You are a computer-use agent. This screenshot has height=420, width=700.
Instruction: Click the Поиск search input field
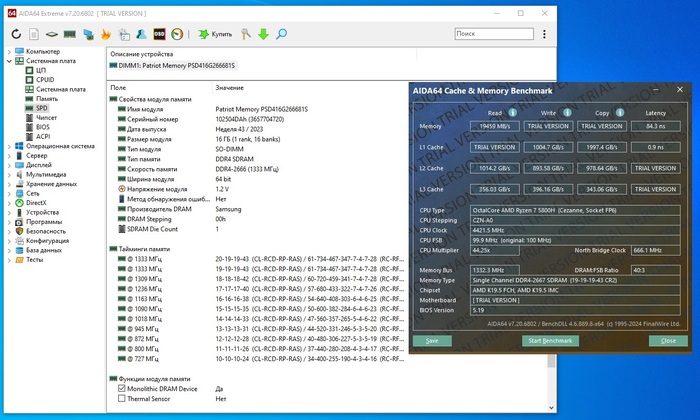(496, 33)
